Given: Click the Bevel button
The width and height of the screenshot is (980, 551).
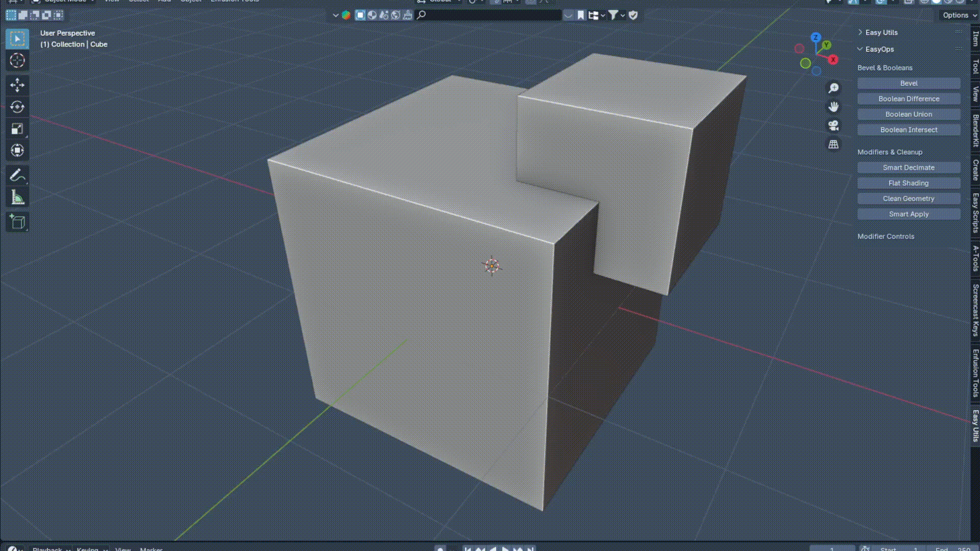Looking at the screenshot, I should tap(909, 83).
